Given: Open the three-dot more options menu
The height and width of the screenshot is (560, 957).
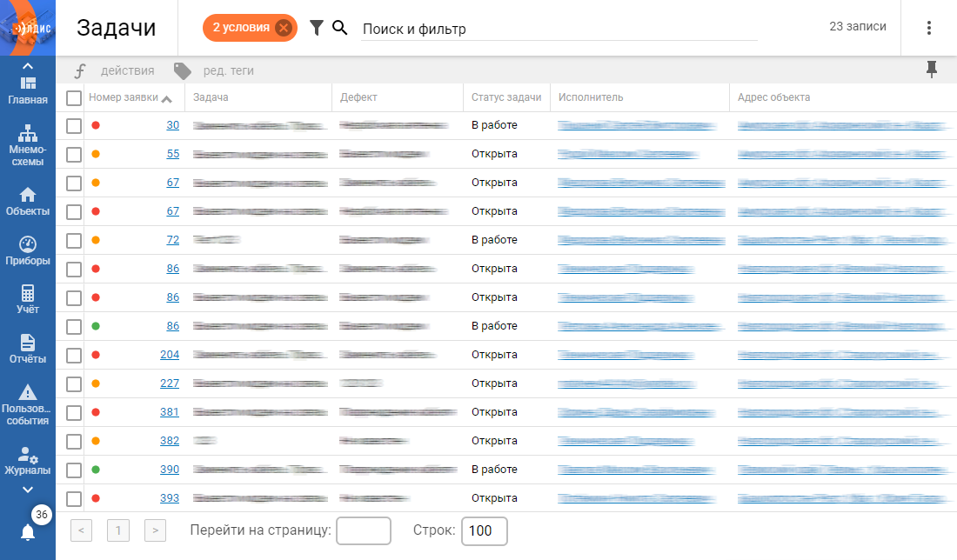Looking at the screenshot, I should click(929, 28).
